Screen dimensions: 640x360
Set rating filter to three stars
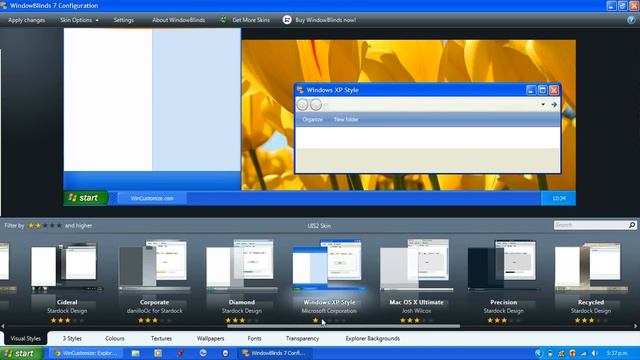[x=45, y=225]
